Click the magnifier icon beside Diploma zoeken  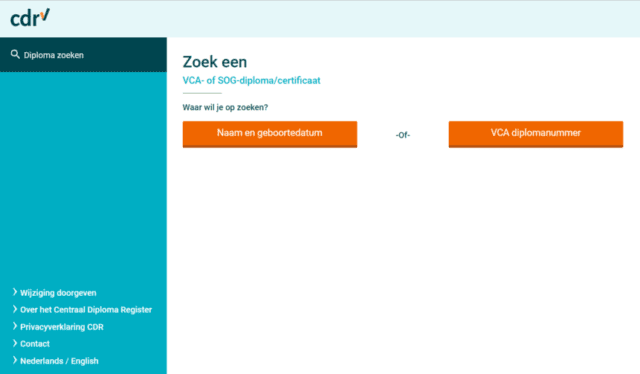point(15,54)
